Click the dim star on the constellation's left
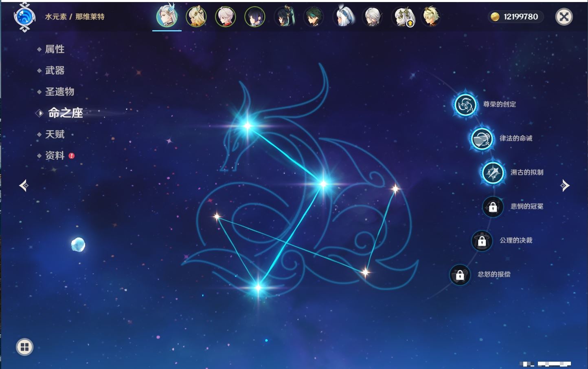 point(217,217)
